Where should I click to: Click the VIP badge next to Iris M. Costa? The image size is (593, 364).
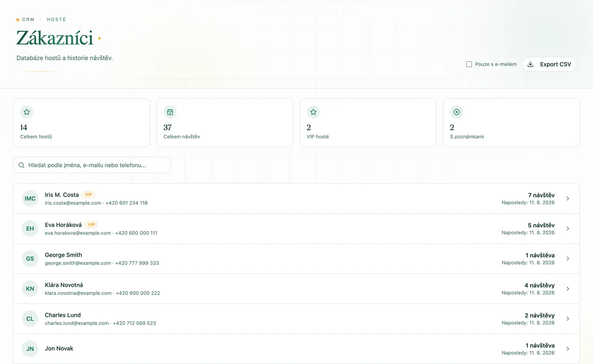(89, 195)
